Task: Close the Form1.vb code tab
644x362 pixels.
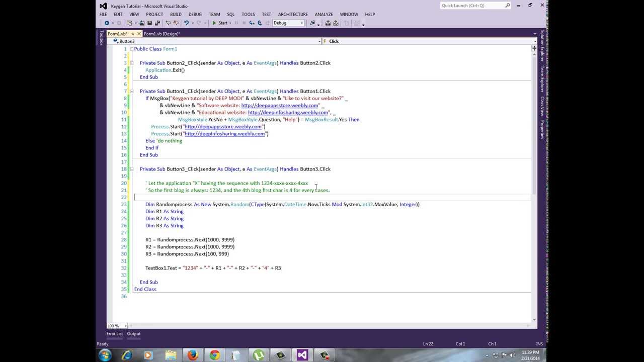Action: (x=139, y=34)
